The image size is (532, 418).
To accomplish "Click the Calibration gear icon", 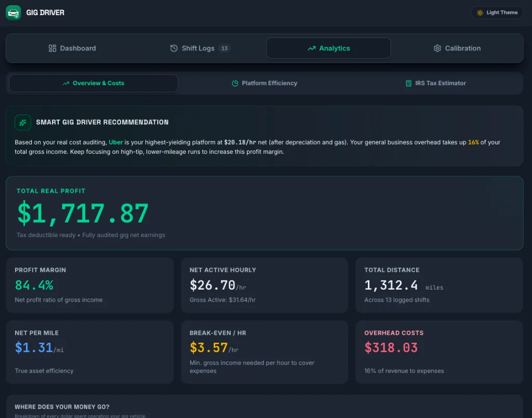I will pyautogui.click(x=437, y=48).
